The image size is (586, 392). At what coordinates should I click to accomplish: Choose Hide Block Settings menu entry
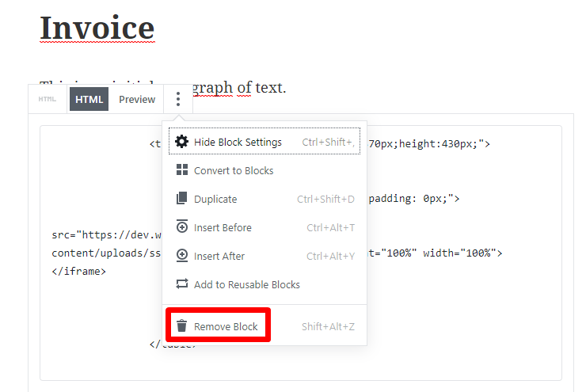(x=238, y=143)
